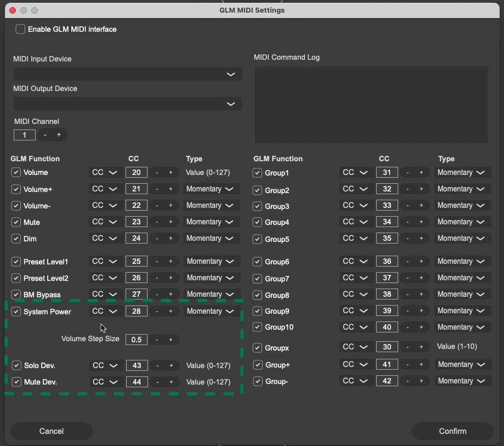Open the MIDI Input Device dropdown
This screenshot has height=446, width=504.
(x=127, y=74)
